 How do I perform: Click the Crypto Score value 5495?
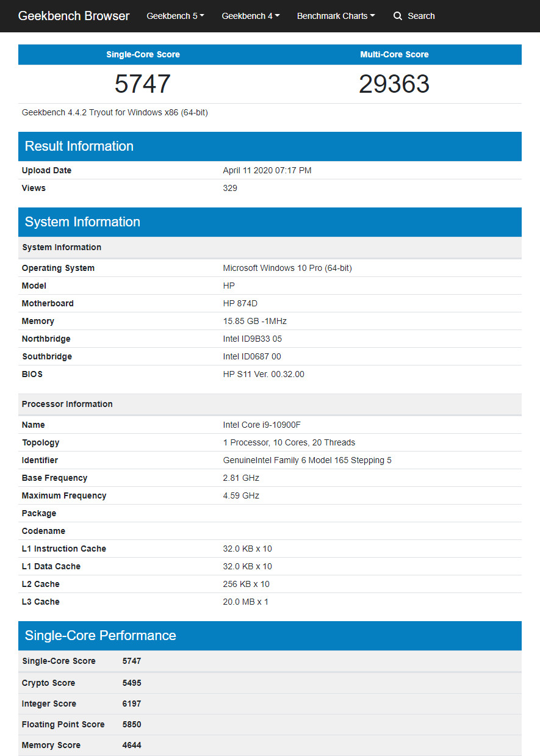click(132, 683)
